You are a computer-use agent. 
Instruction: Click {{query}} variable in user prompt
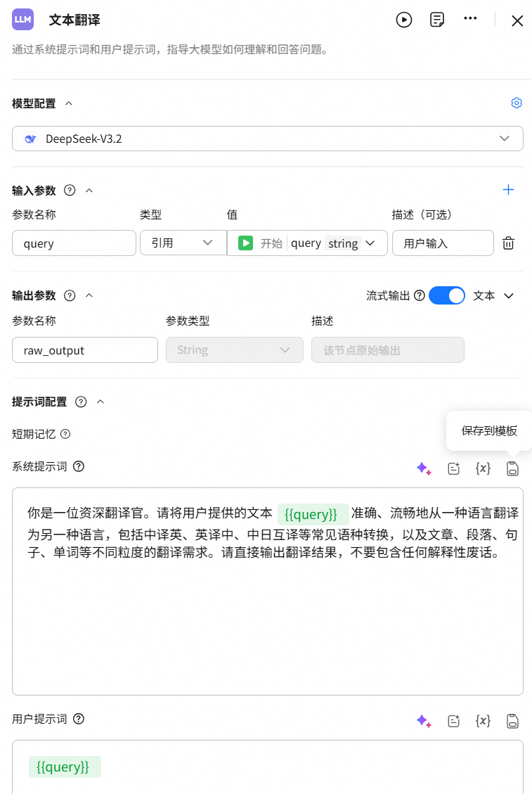[x=65, y=767]
